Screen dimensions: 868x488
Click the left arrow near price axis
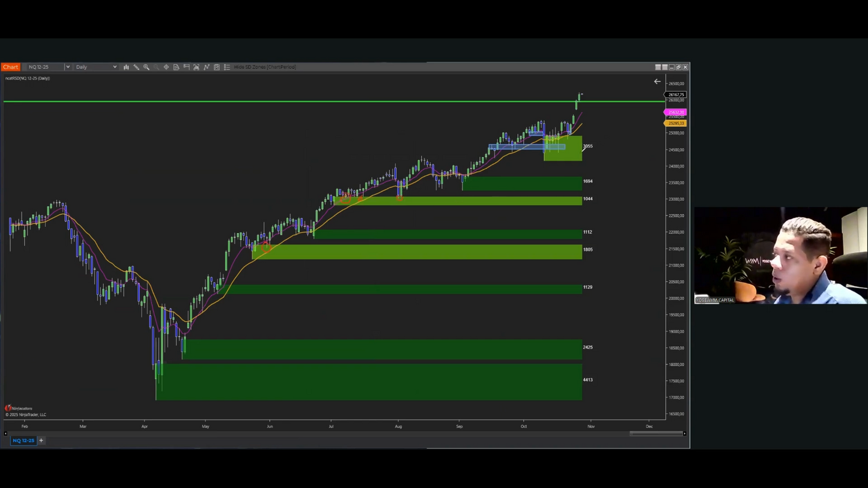[657, 82]
